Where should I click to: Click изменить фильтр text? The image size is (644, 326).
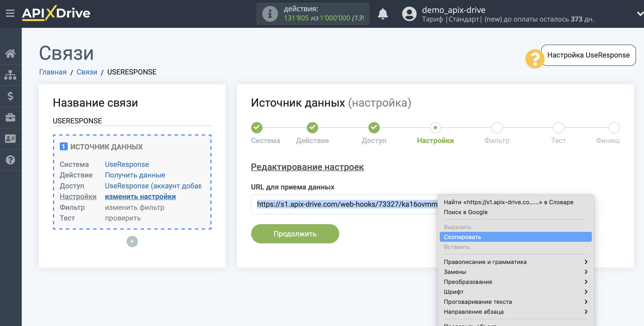(x=135, y=207)
